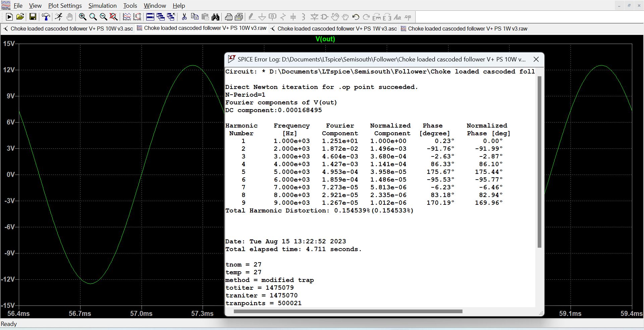The image size is (644, 330).
Task: Click the SPICE directive .op icon
Action: coord(408,17)
